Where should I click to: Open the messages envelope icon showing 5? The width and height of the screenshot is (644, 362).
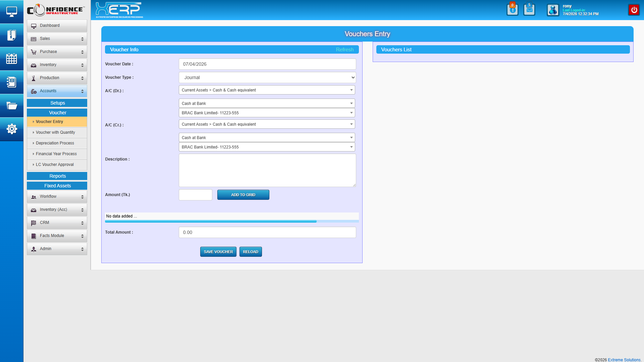click(x=529, y=10)
